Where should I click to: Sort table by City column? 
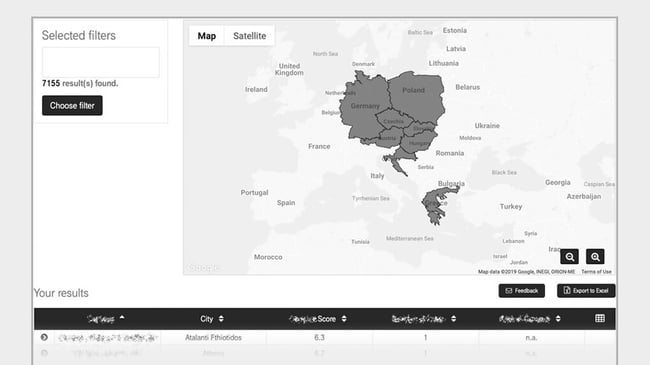(x=212, y=319)
